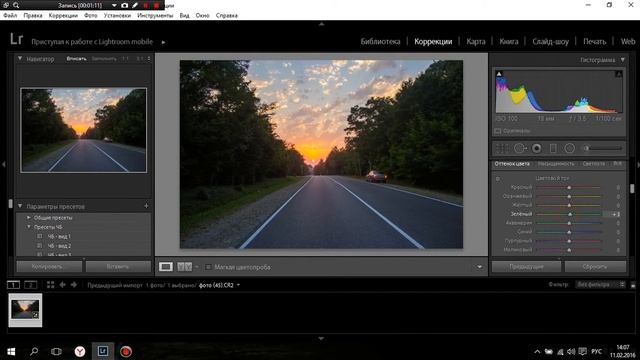Select main window display button 1
This screenshot has height=360, width=640.
click(x=13, y=285)
